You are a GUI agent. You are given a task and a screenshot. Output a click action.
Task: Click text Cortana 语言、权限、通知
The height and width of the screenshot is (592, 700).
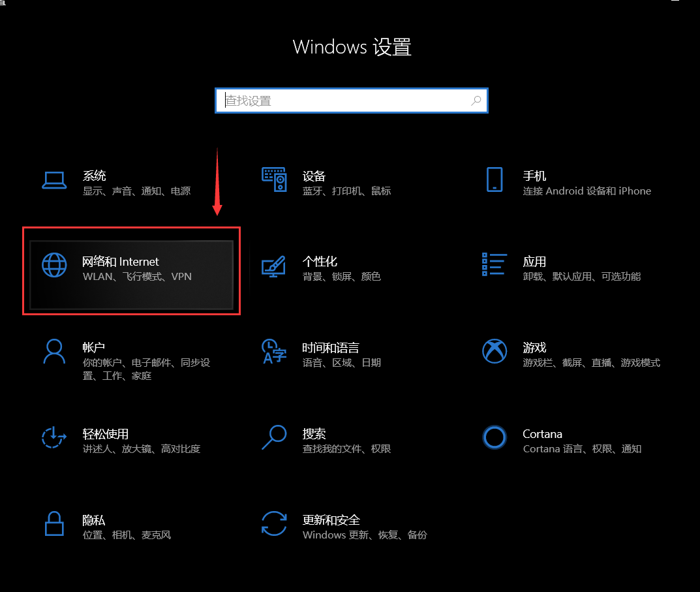point(582,449)
